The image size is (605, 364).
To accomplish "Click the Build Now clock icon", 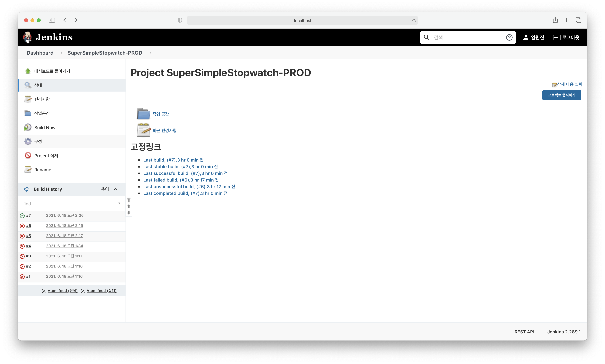I will 28,127.
